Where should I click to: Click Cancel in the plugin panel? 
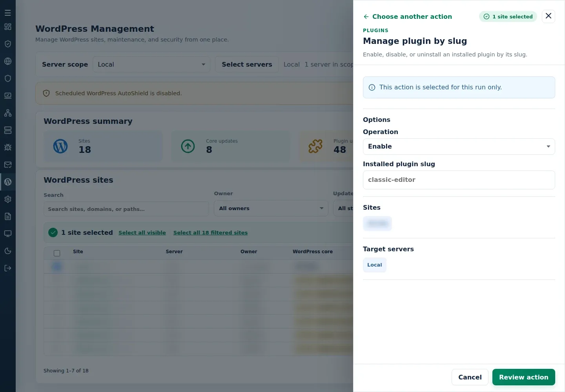tap(470, 377)
